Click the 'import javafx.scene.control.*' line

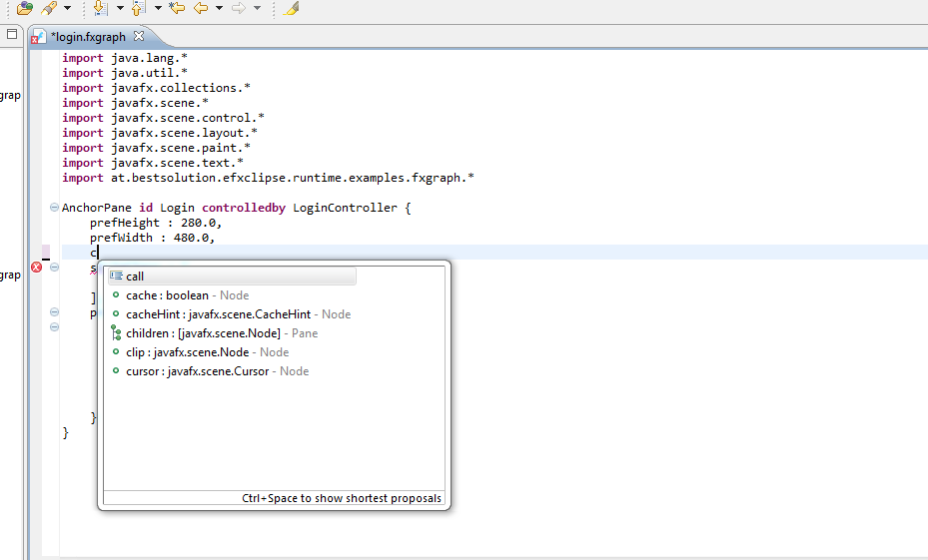(x=164, y=118)
